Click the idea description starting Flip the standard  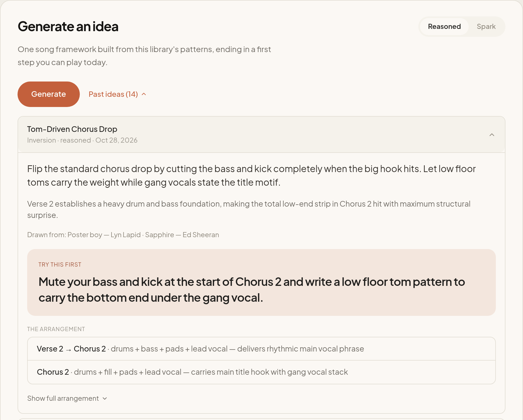click(x=251, y=175)
